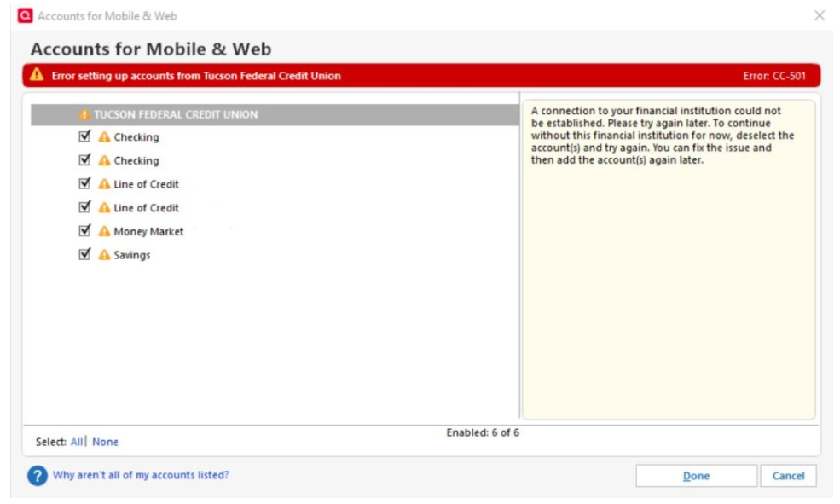Image resolution: width=840 pixels, height=504 pixels.
Task: Click the "Error setting up accounts" banner message
Action: click(x=196, y=76)
